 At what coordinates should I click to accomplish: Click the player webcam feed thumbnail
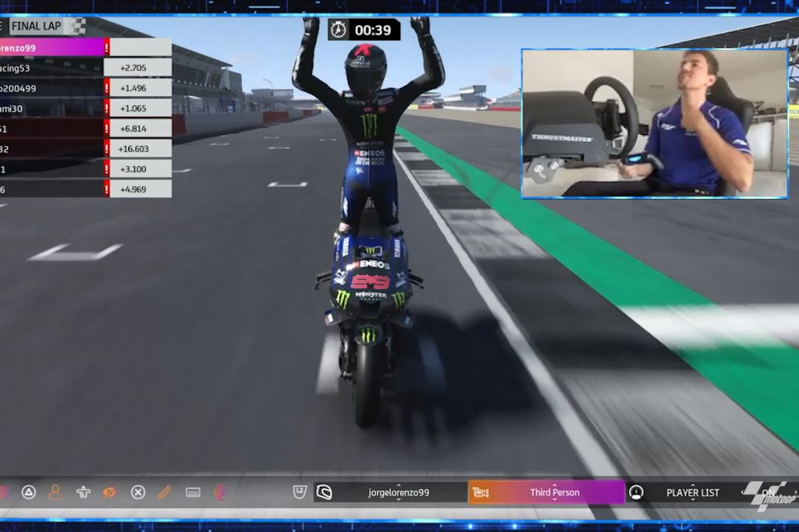655,124
